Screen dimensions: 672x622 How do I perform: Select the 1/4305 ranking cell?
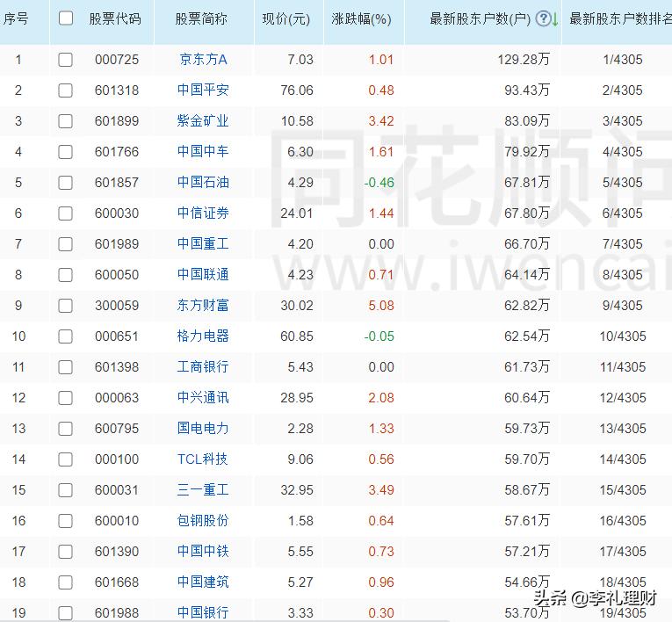[x=623, y=60]
